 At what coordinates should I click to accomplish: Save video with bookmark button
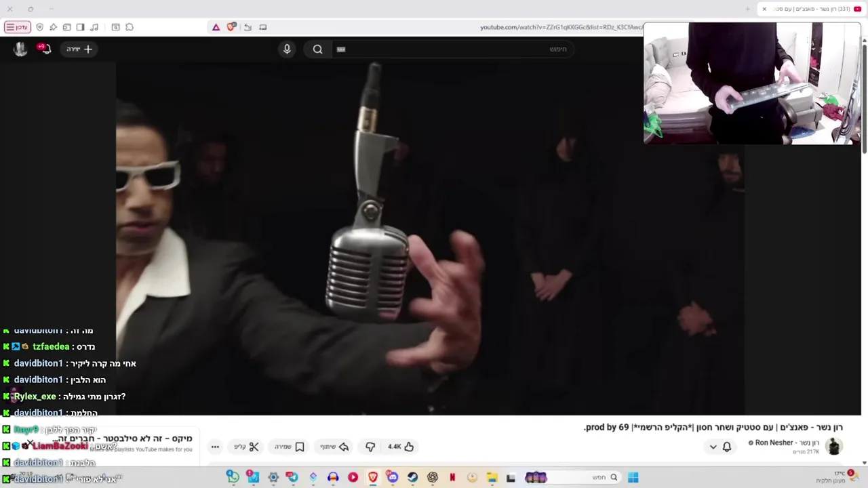[x=290, y=447]
